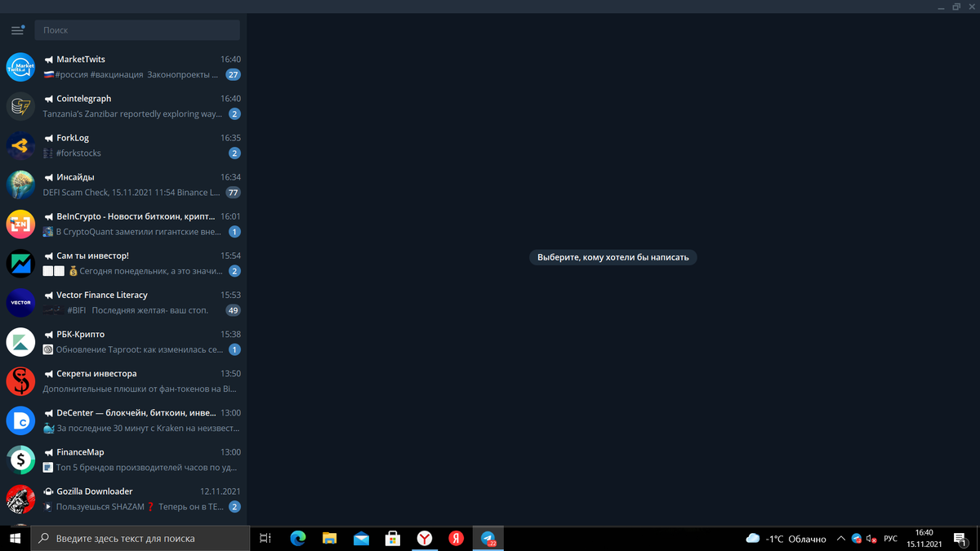Open chat titled Gozilla Downloader
Image resolution: width=980 pixels, height=551 pixels.
coord(95,491)
